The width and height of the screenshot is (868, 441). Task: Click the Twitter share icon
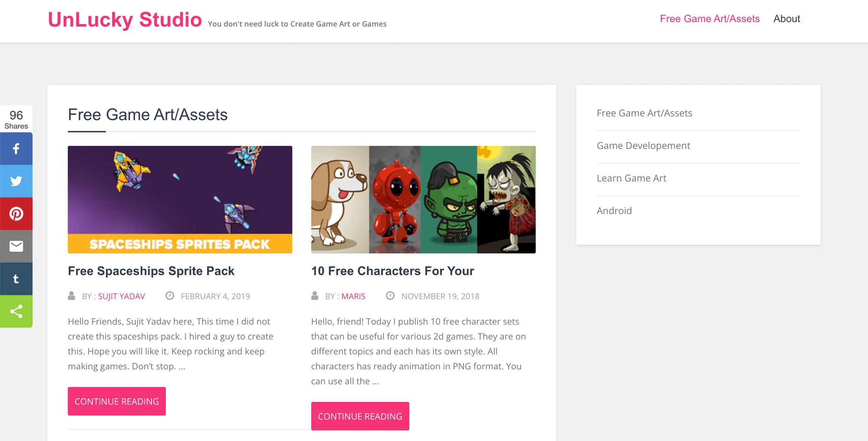pyautogui.click(x=16, y=181)
